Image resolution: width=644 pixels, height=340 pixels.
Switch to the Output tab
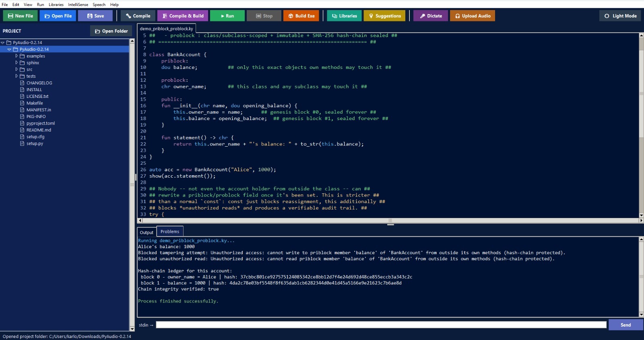click(x=147, y=232)
